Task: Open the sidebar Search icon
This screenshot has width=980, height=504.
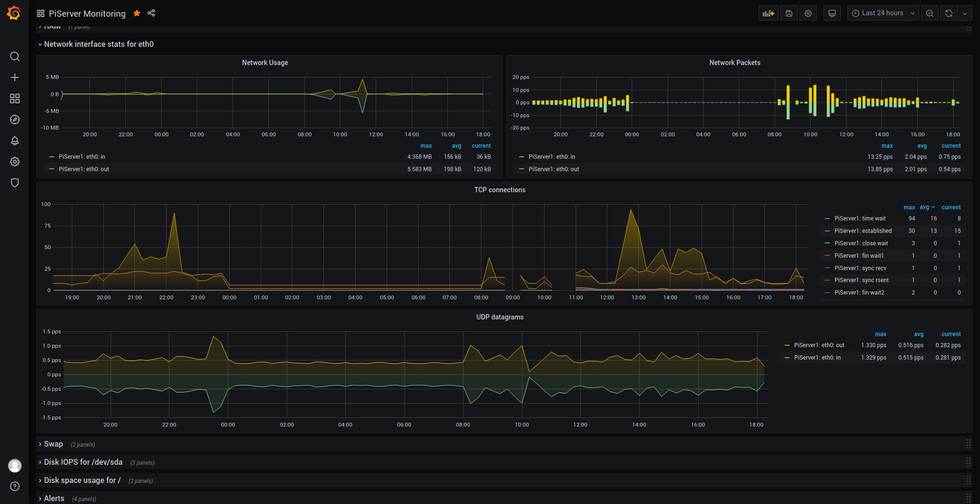Action: tap(15, 56)
